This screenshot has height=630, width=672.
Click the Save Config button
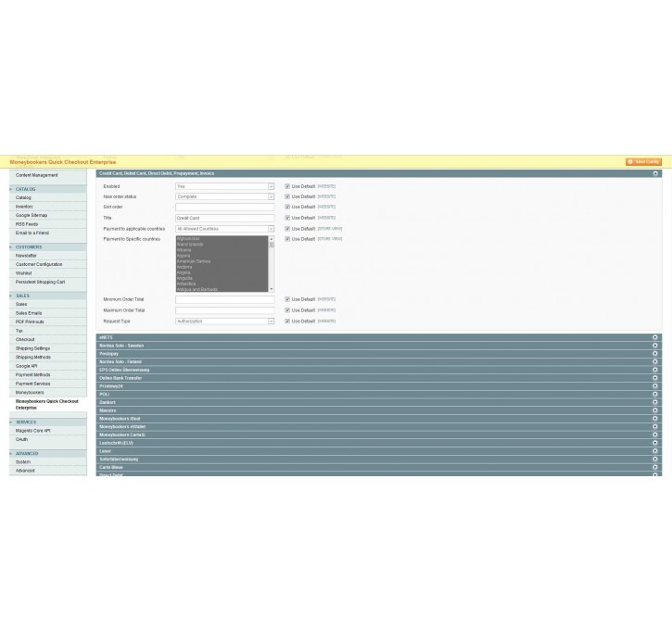point(643,162)
